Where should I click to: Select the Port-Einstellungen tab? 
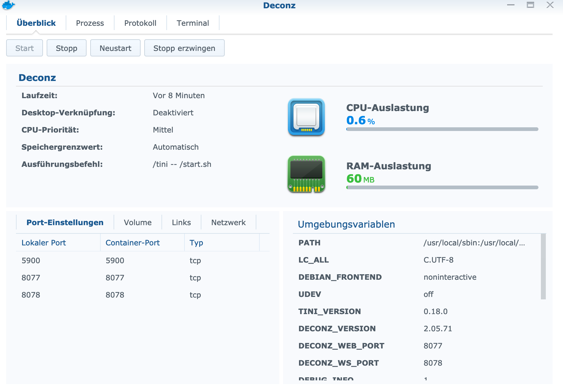65,222
